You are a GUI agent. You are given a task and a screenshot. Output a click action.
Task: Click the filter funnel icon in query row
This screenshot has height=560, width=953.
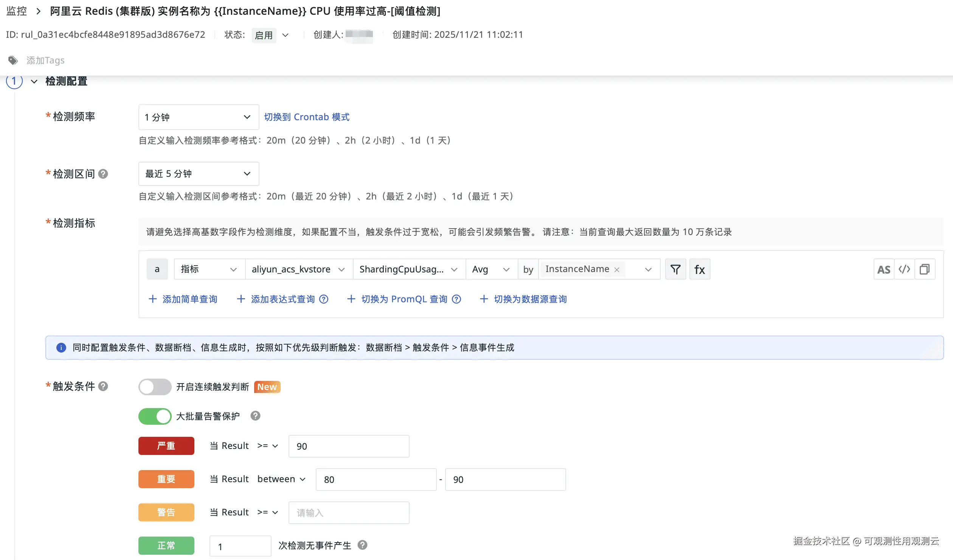(x=675, y=269)
